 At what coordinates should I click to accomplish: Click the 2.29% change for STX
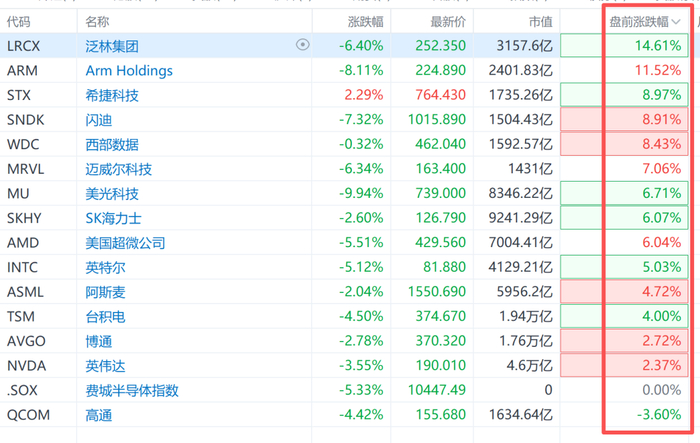[x=363, y=95]
